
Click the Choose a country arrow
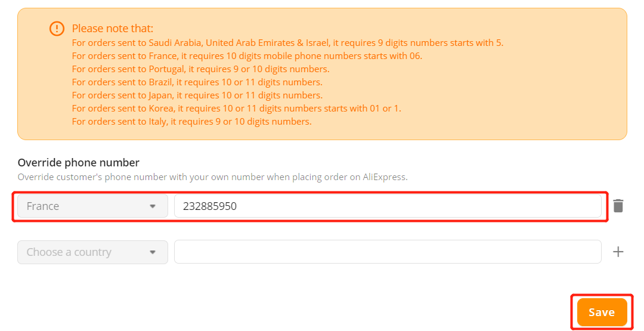153,252
